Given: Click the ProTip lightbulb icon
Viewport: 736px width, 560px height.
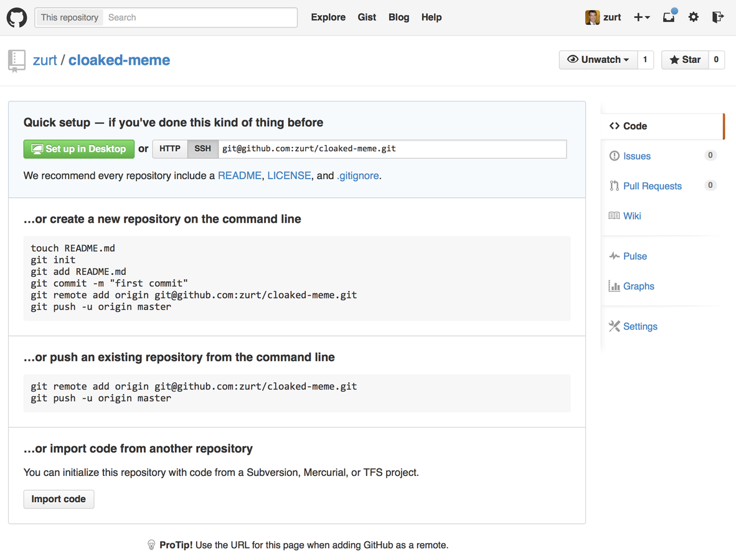Looking at the screenshot, I should pyautogui.click(x=151, y=544).
